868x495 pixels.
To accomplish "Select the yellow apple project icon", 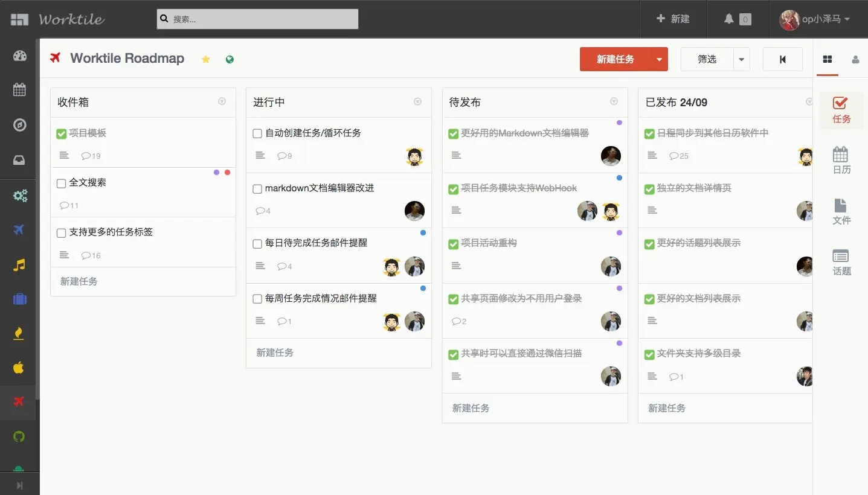I will tap(19, 367).
